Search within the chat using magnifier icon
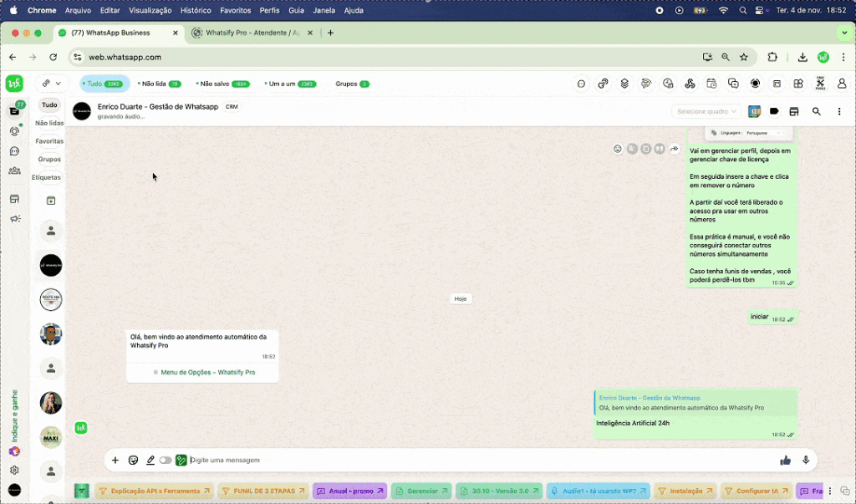856x504 pixels. pyautogui.click(x=817, y=111)
